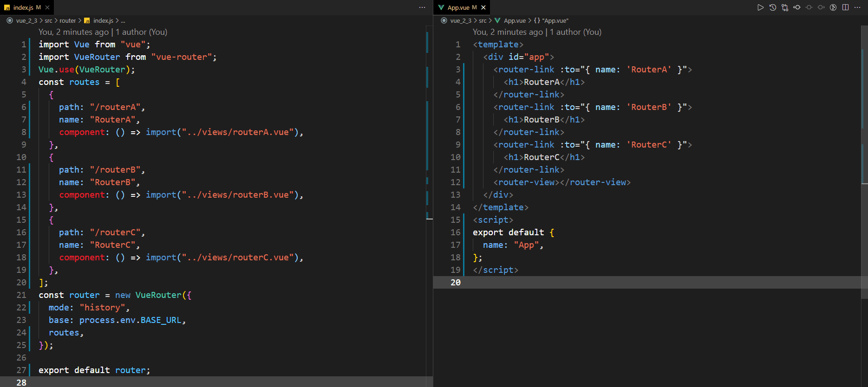Open the file history timeline icon
Screen dimensions: 868x387
[772, 7]
